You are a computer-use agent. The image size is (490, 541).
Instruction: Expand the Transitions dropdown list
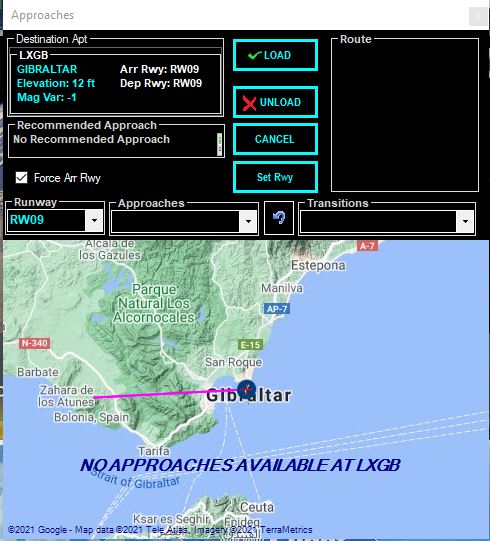(465, 221)
